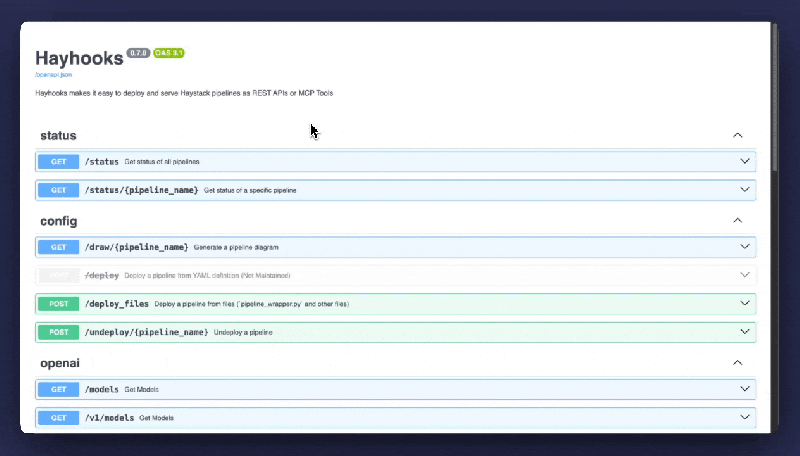This screenshot has width=800, height=456.
Task: Click the GET badge for /v1/models
Action: click(x=59, y=418)
